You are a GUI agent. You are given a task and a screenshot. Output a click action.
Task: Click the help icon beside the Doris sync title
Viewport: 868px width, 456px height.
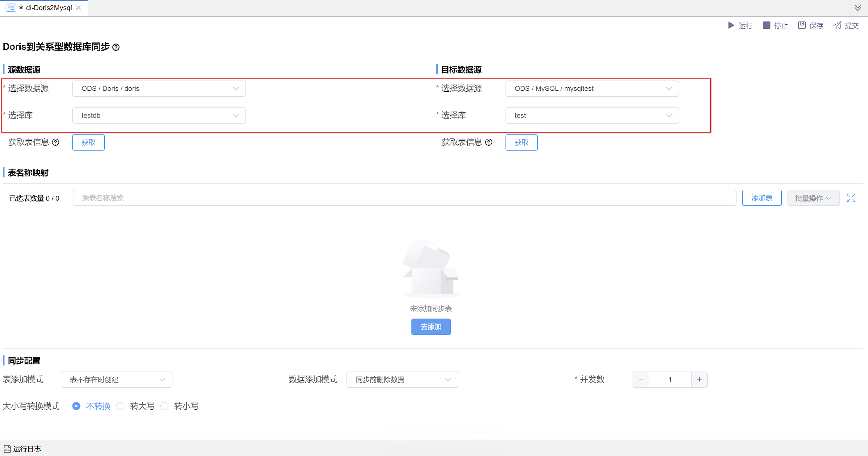[x=116, y=47]
